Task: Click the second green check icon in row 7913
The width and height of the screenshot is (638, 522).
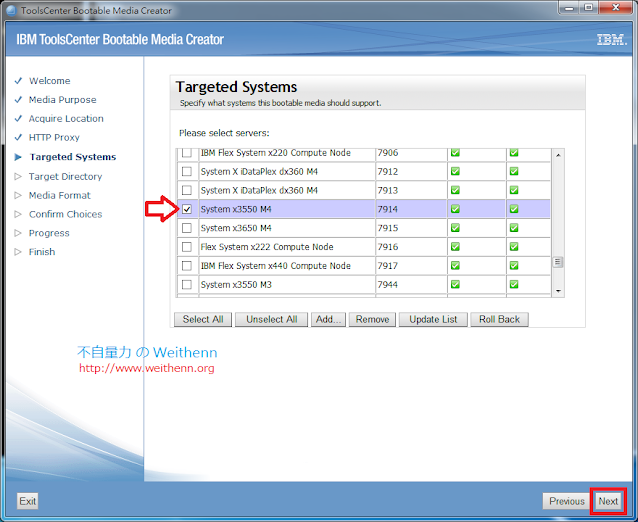Action: [514, 190]
